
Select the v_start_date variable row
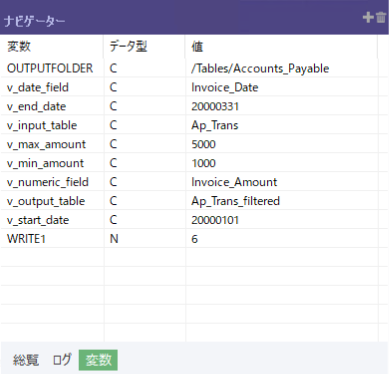tap(189, 220)
